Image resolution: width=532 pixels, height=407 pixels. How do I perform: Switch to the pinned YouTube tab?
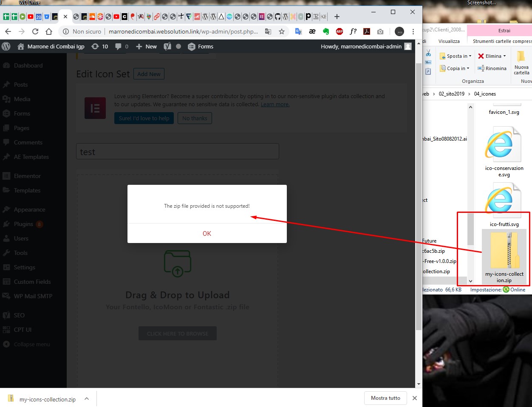click(31, 17)
